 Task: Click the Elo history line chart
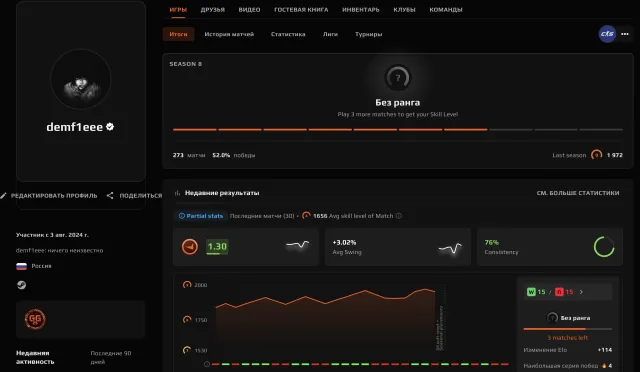325,319
